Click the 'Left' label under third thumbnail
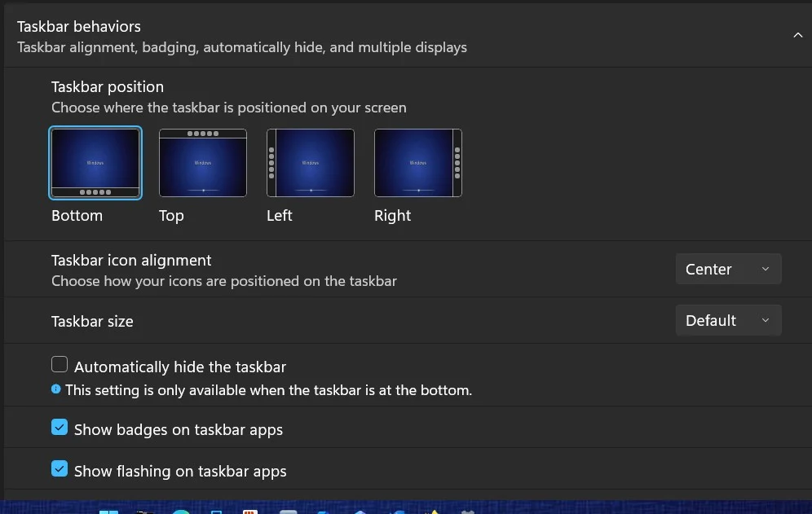This screenshot has height=514, width=812. [x=279, y=215]
